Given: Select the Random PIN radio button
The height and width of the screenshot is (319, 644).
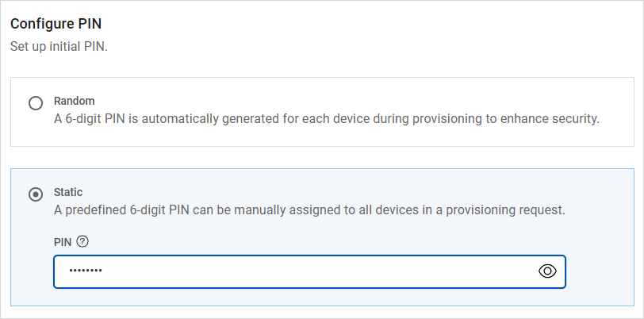Looking at the screenshot, I should click(x=36, y=104).
